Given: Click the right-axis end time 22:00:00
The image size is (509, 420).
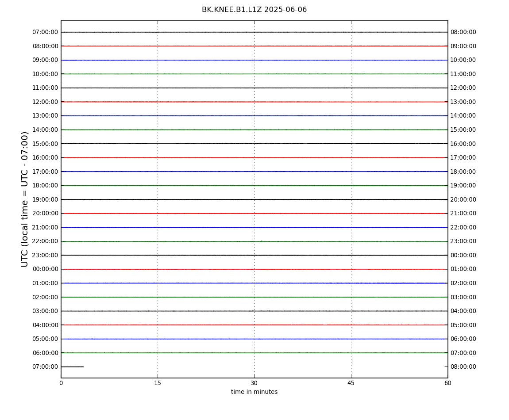Looking at the screenshot, I should coord(463,227).
